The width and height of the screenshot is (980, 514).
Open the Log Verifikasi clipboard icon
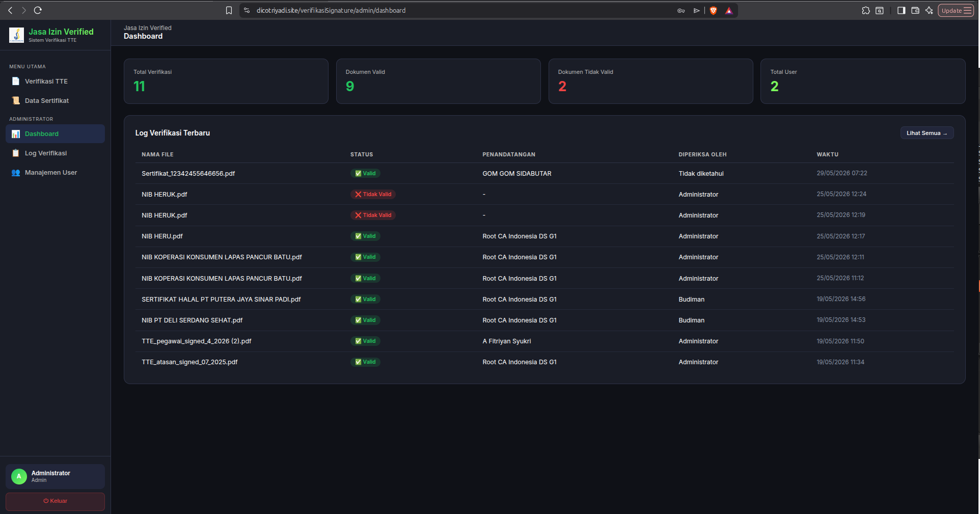coord(16,153)
